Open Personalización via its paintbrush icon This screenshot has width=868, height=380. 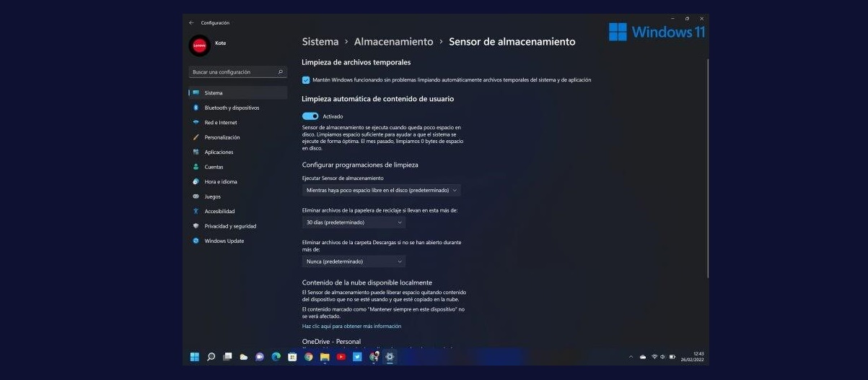(x=196, y=137)
